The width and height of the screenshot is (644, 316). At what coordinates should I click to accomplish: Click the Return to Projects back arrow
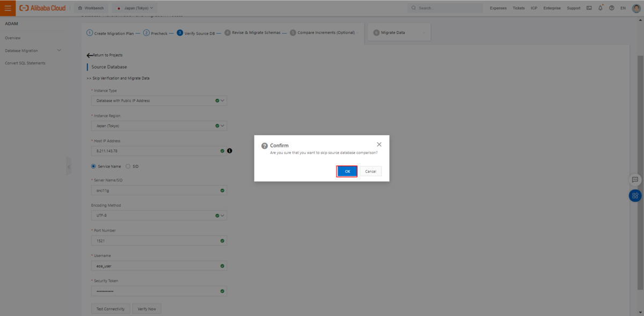click(x=90, y=55)
